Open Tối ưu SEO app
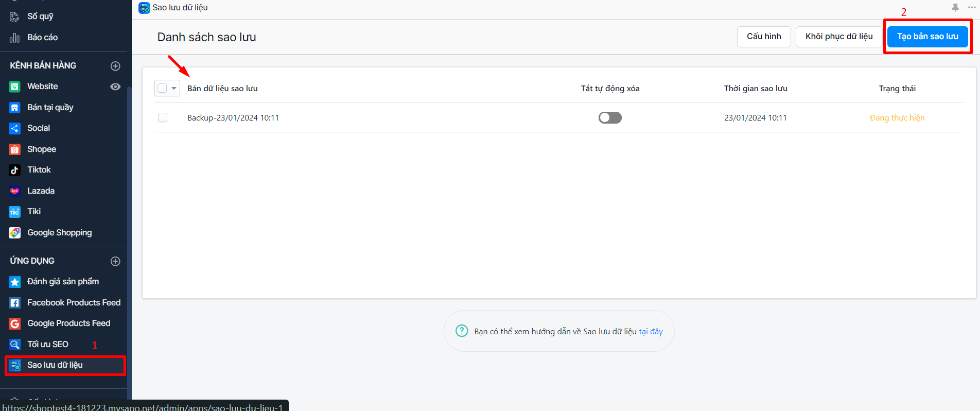Viewport: 980px width, 411px height. (48, 345)
